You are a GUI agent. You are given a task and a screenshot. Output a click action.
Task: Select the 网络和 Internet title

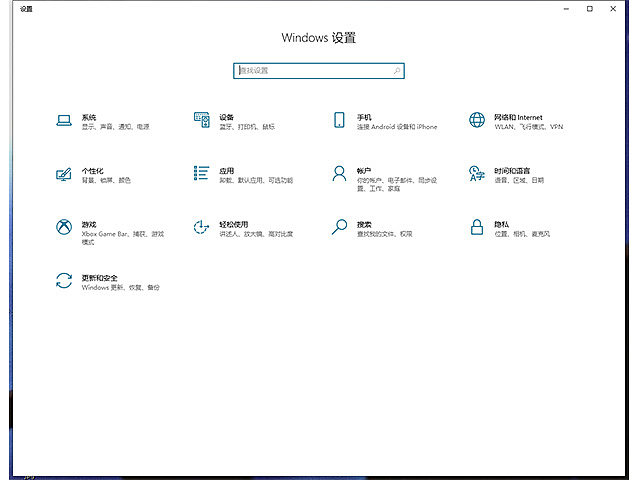518,118
